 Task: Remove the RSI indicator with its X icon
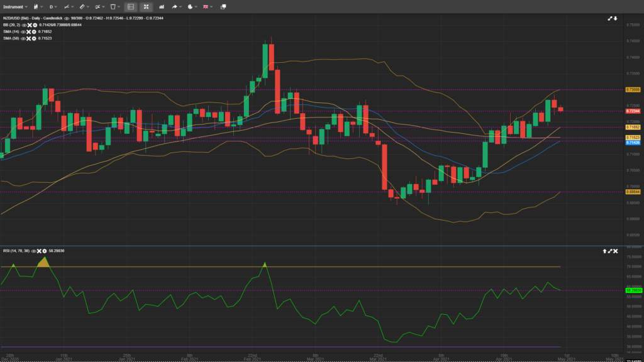click(40, 251)
